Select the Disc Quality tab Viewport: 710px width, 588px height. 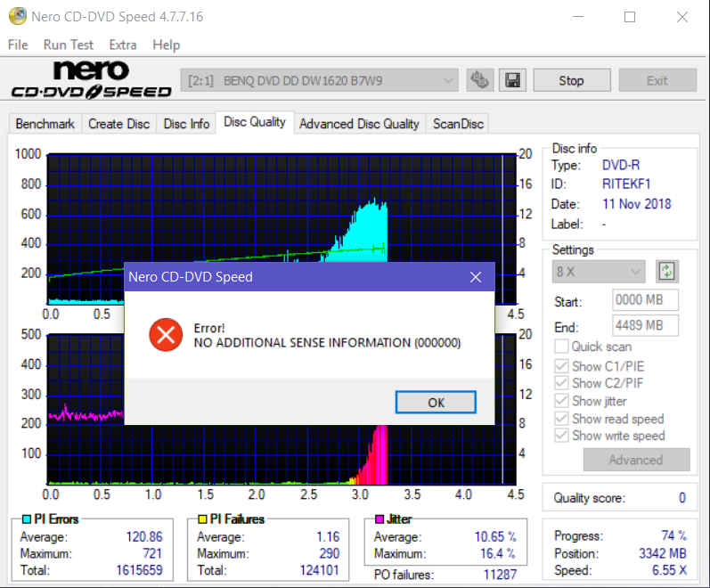[x=255, y=122]
